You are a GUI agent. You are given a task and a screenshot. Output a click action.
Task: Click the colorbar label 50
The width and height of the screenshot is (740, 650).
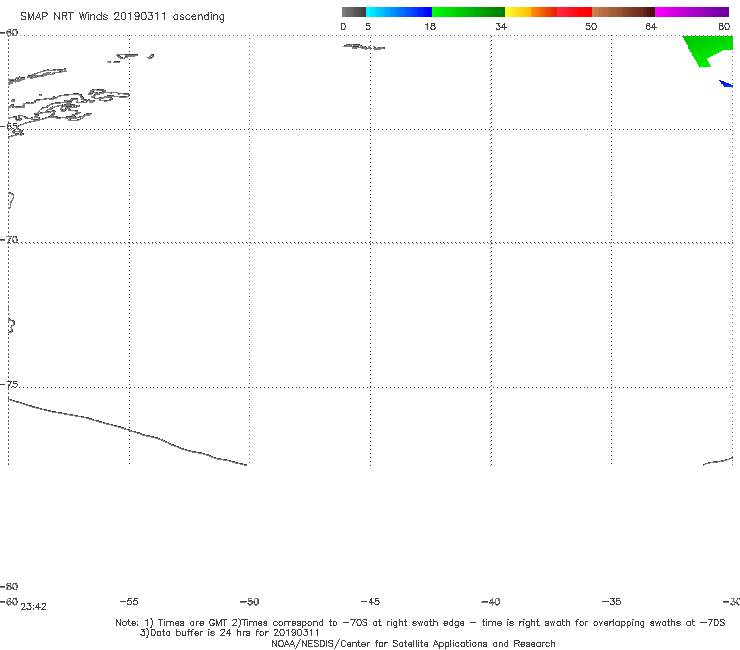(591, 26)
